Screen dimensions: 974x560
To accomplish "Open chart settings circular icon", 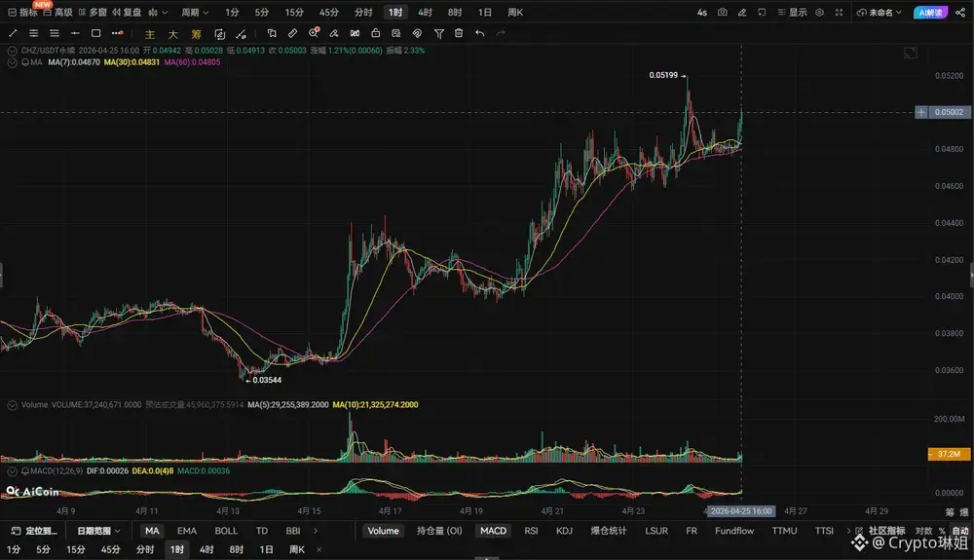I will click(x=819, y=13).
